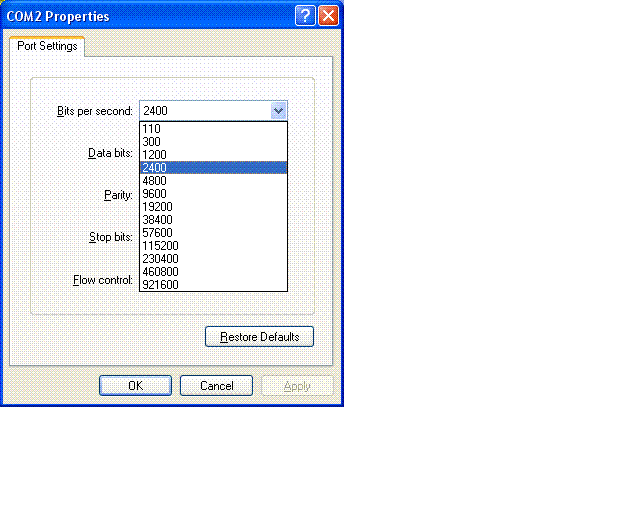Click the Cancel button

216,386
